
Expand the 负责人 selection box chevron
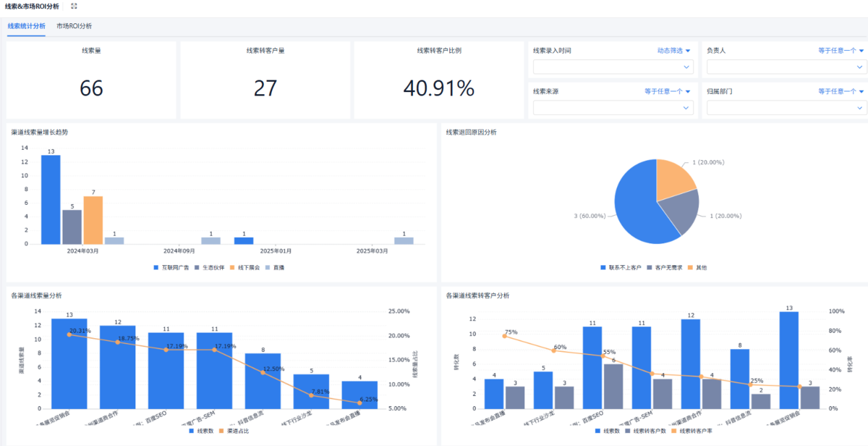(859, 67)
